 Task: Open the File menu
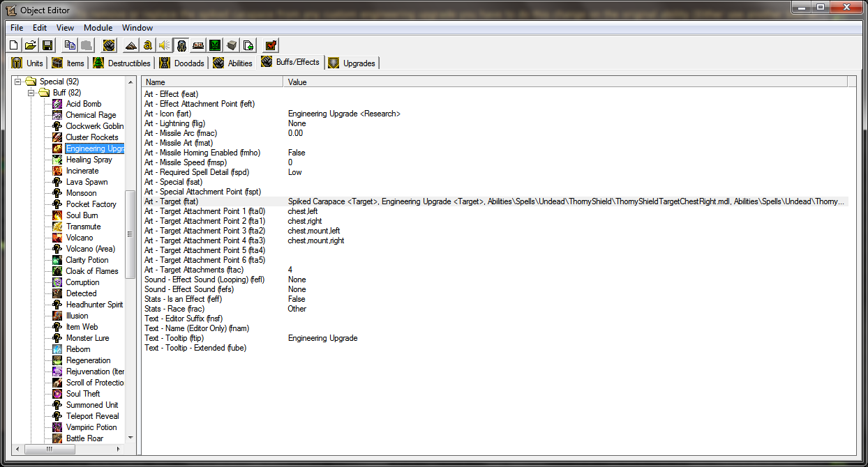click(17, 28)
